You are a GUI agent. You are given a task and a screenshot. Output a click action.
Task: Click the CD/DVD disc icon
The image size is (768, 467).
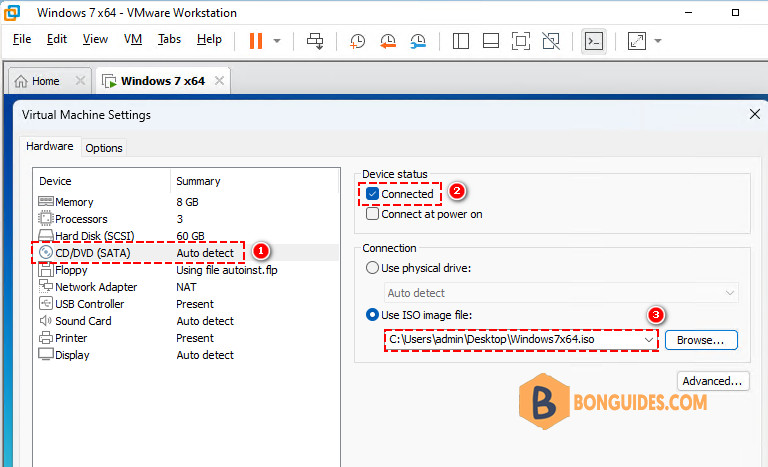[x=46, y=252]
